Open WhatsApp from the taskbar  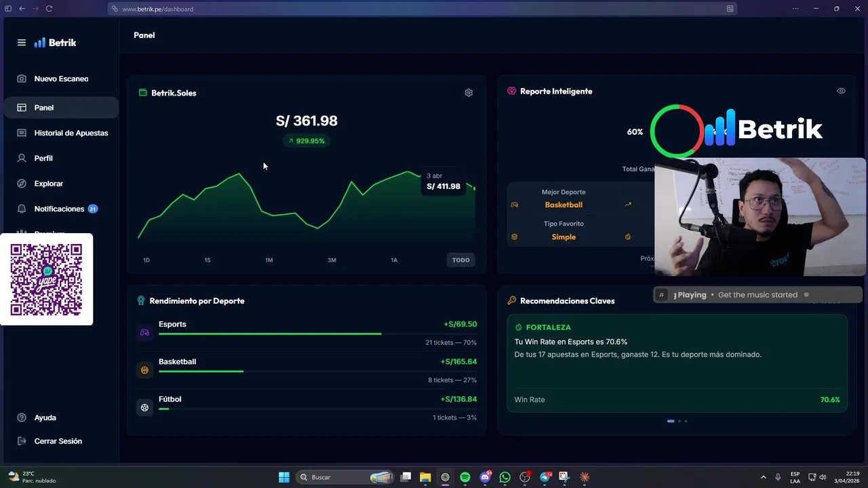tap(505, 477)
